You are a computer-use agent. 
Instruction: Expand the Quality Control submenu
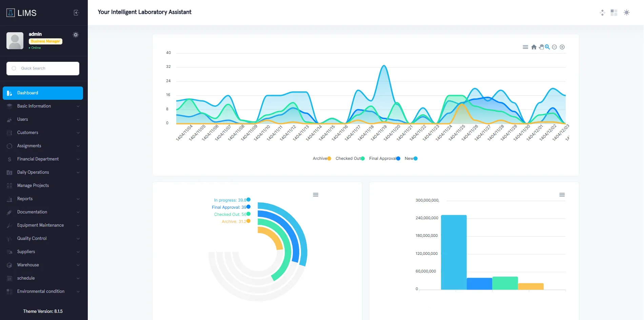pos(43,239)
